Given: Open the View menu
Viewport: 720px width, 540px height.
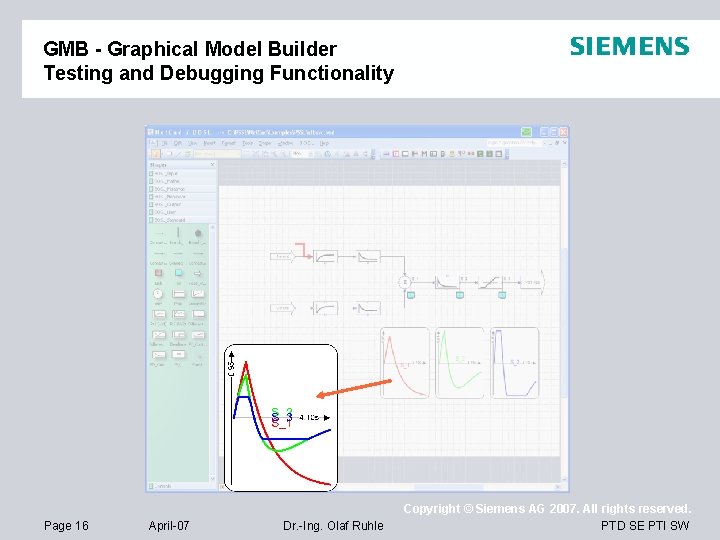Looking at the screenshot, I should (193, 143).
